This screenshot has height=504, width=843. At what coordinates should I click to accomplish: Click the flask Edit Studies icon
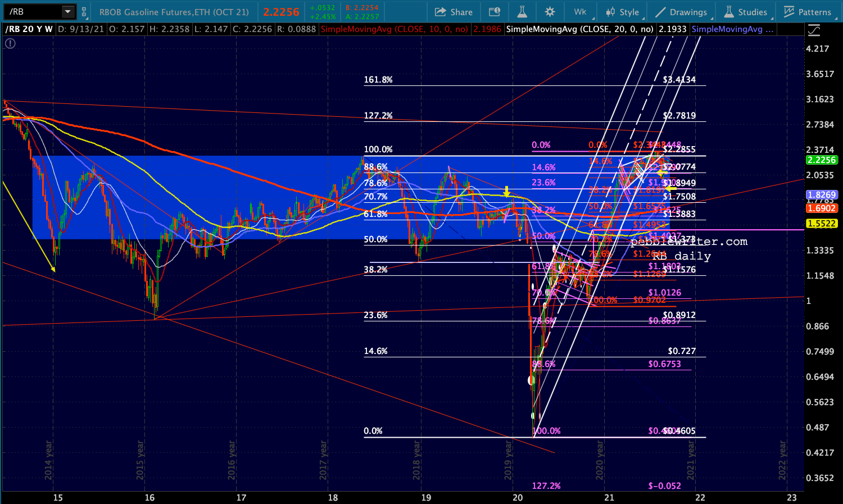[522, 12]
